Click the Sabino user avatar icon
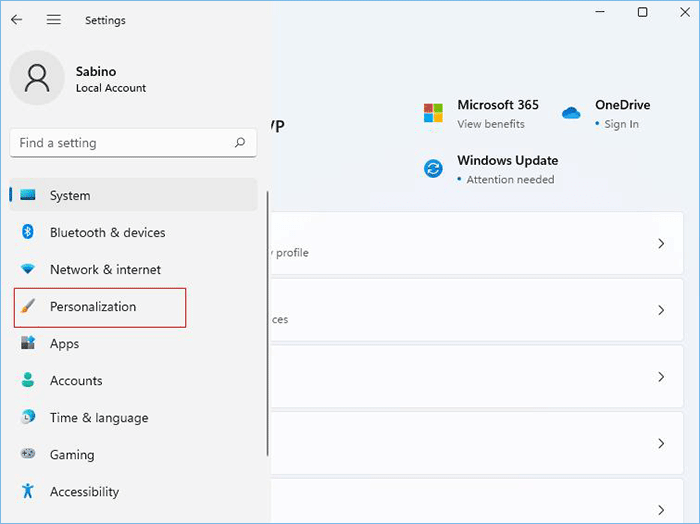700x524 pixels. tap(37, 78)
